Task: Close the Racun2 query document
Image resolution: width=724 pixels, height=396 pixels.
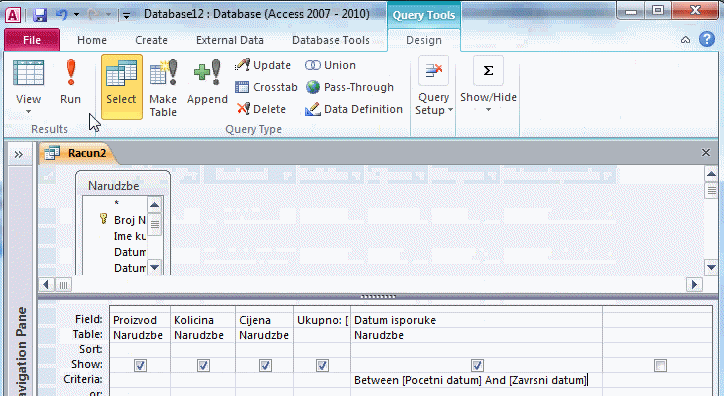Action: coord(706,152)
